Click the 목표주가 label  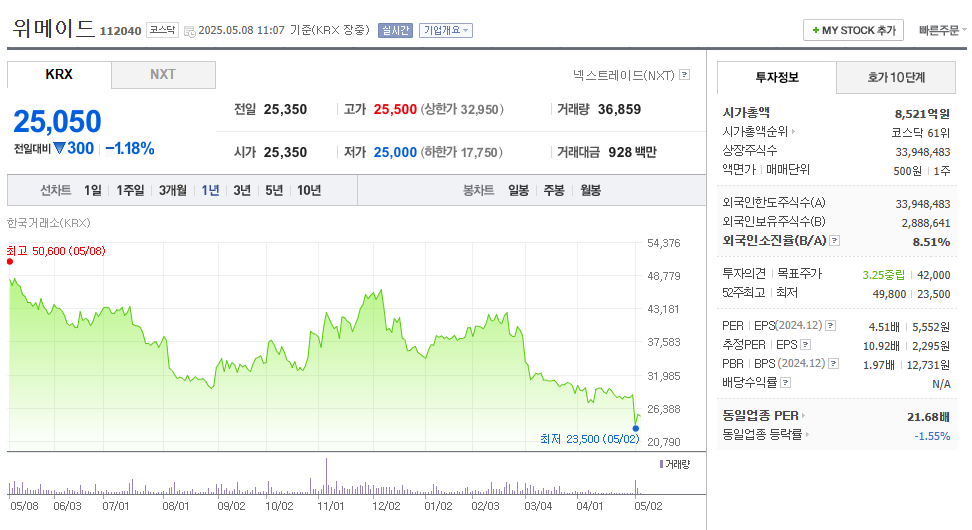tap(800, 273)
